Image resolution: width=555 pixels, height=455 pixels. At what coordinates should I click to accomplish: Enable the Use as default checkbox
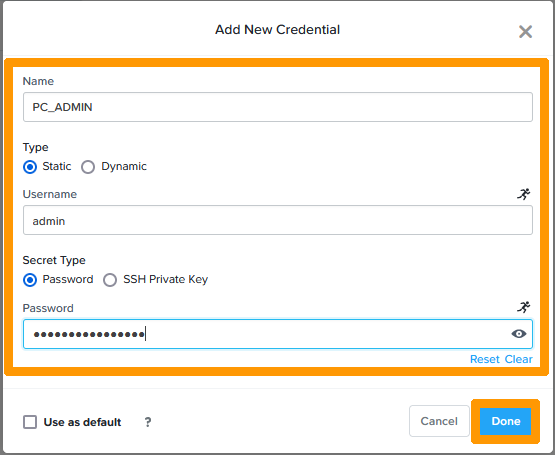pos(30,422)
